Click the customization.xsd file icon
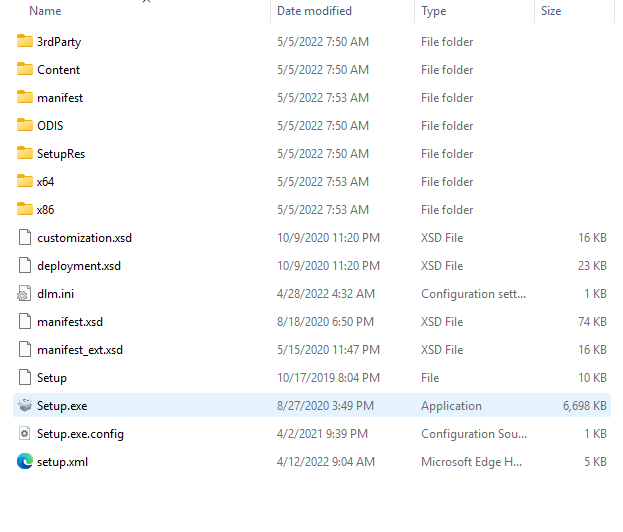Screen dimensions: 623x532 point(25,237)
